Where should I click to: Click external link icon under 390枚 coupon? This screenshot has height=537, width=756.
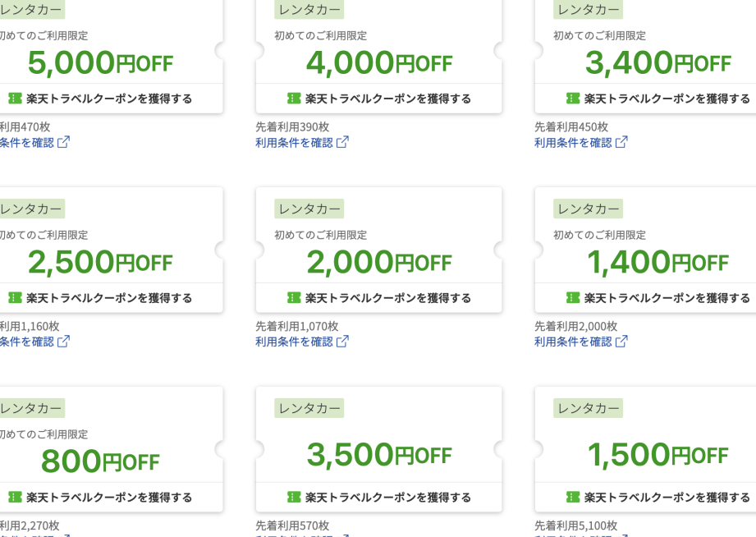click(342, 142)
